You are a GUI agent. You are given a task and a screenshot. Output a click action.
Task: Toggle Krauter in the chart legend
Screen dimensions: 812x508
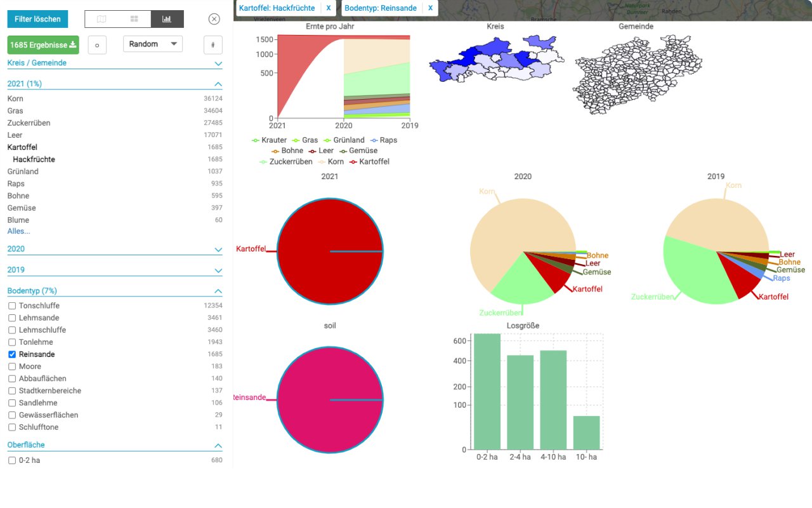point(270,140)
